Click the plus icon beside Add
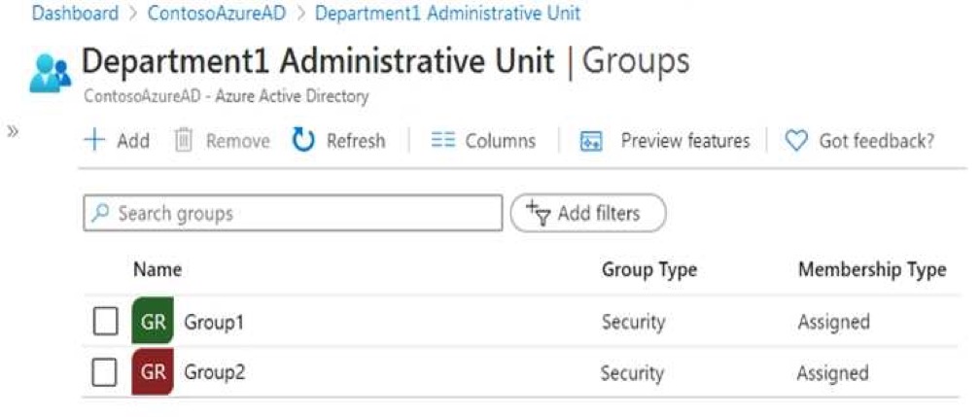 [x=94, y=140]
